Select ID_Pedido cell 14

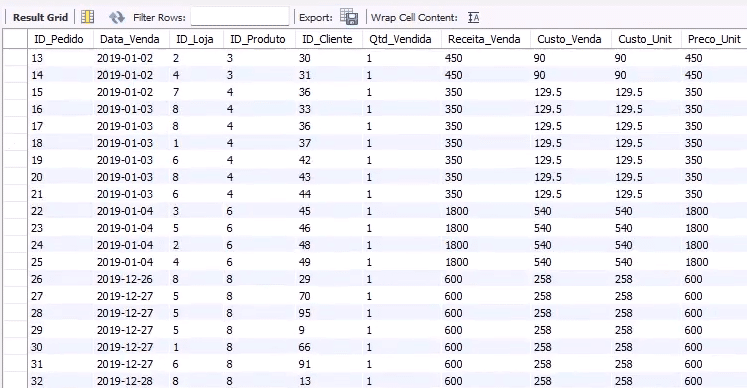tap(37, 75)
